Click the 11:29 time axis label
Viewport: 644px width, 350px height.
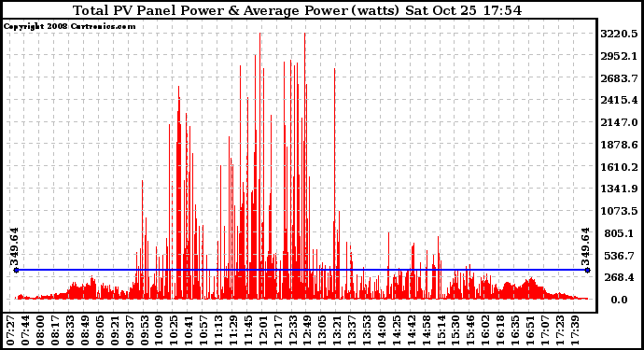233,330
